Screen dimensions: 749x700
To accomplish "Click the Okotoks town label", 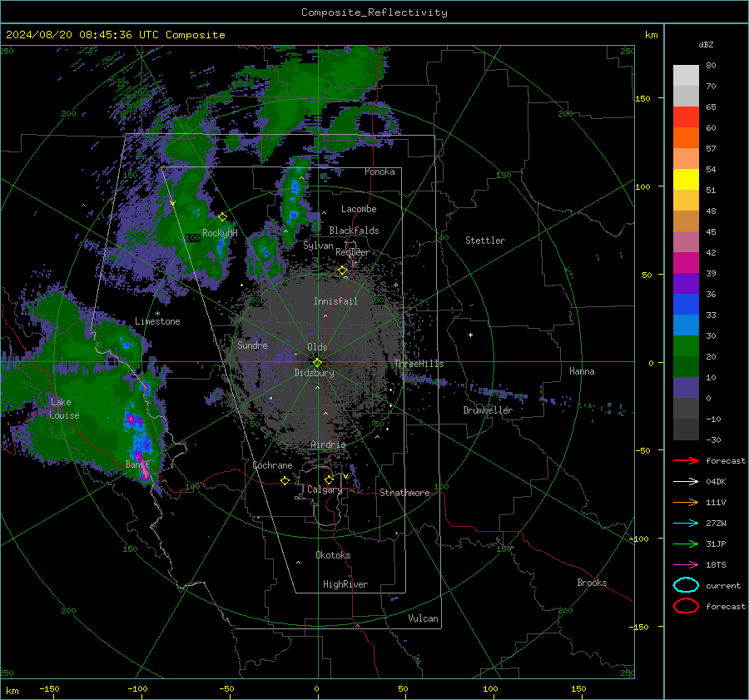I will point(333,555).
